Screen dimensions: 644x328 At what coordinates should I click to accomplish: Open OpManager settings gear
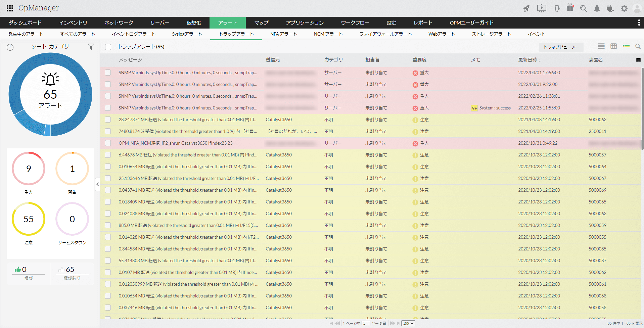pyautogui.click(x=624, y=8)
